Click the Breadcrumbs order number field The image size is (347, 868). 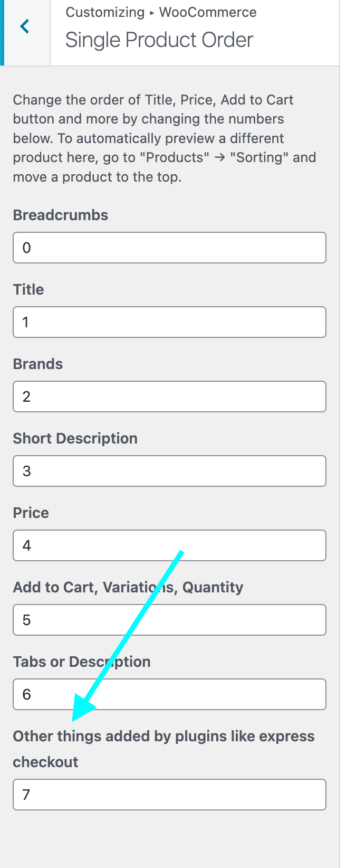click(169, 248)
